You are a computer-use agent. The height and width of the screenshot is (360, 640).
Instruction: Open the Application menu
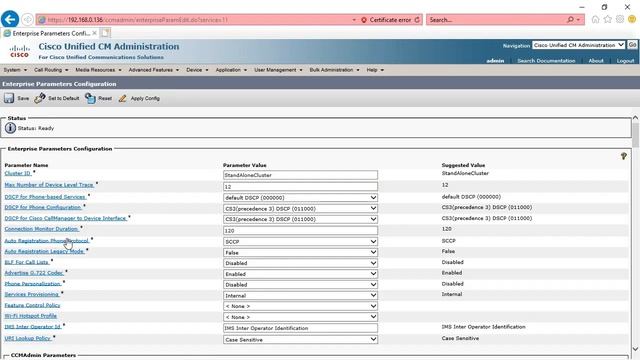click(231, 70)
